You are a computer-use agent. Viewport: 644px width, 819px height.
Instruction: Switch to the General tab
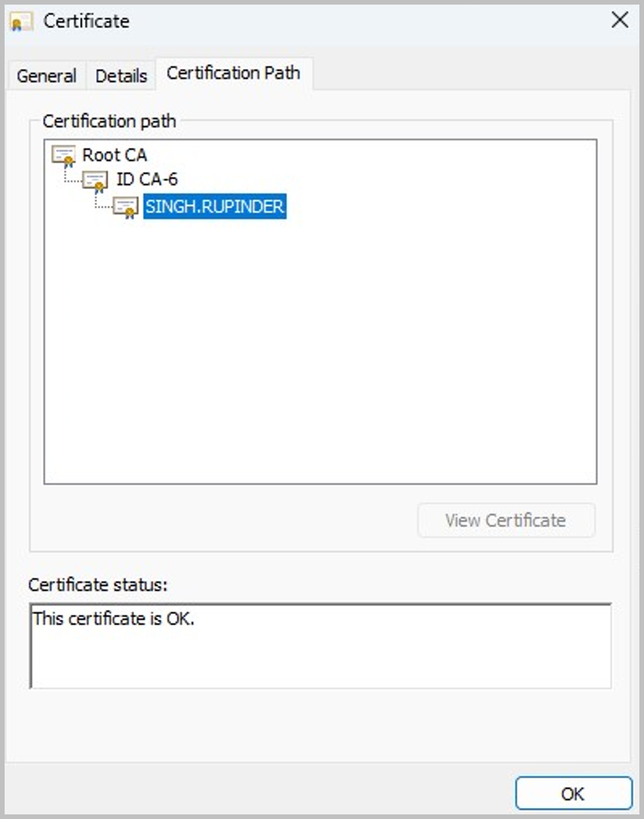click(x=47, y=76)
